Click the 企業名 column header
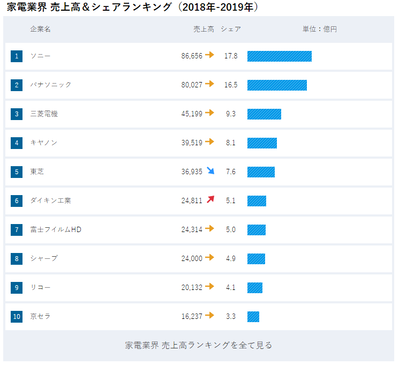 point(40,29)
